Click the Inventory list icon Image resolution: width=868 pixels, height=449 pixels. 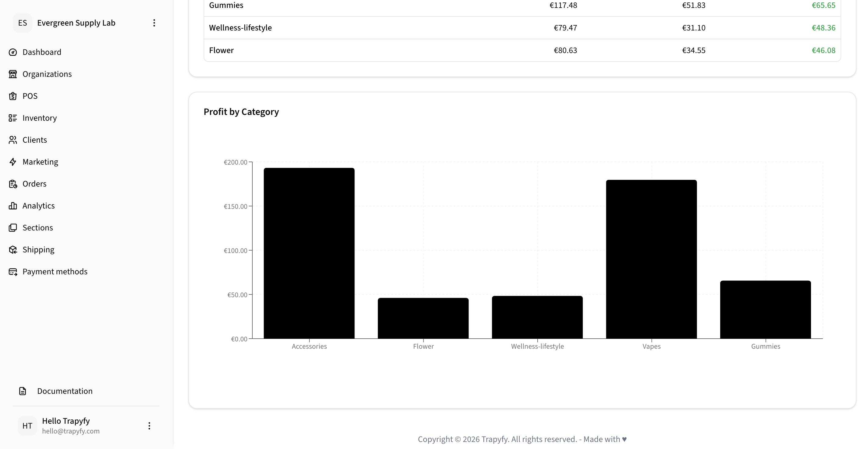click(13, 118)
